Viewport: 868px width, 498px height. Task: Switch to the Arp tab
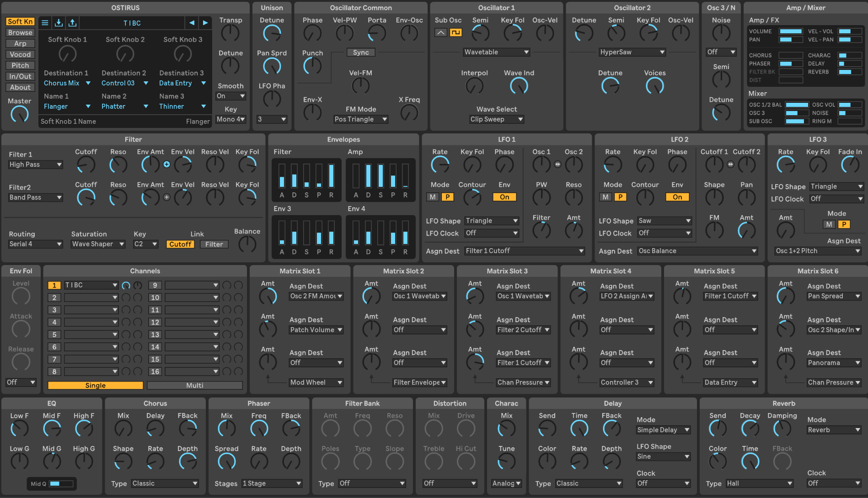click(20, 43)
